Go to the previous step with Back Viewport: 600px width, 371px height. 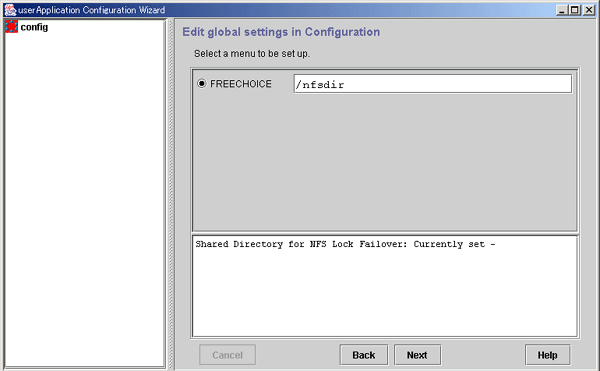click(364, 355)
